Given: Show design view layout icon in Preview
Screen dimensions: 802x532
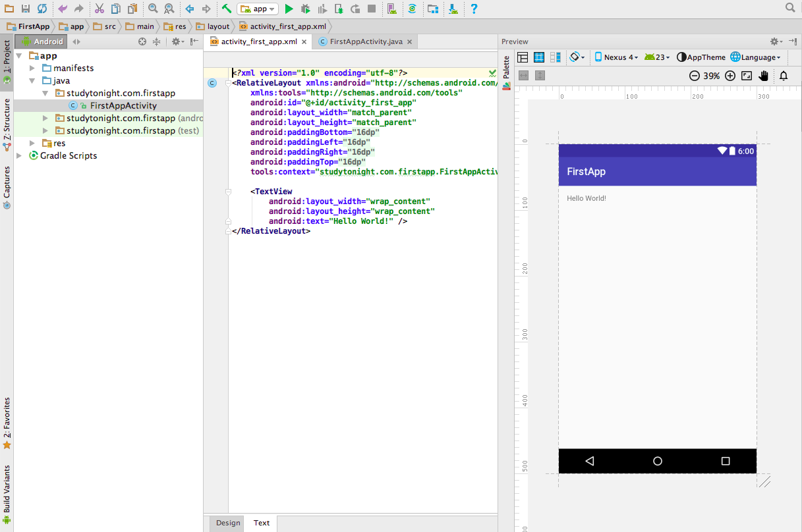Looking at the screenshot, I should pyautogui.click(x=523, y=57).
